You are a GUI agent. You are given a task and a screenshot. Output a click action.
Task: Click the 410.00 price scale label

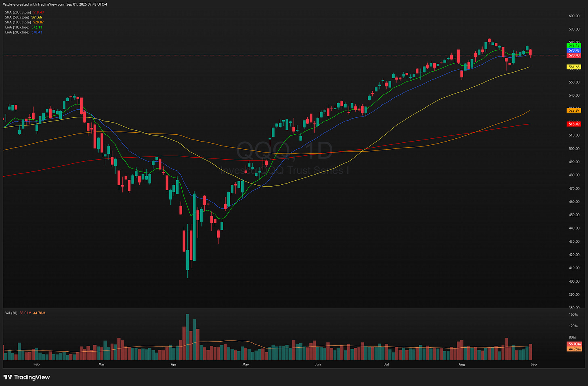574,268
